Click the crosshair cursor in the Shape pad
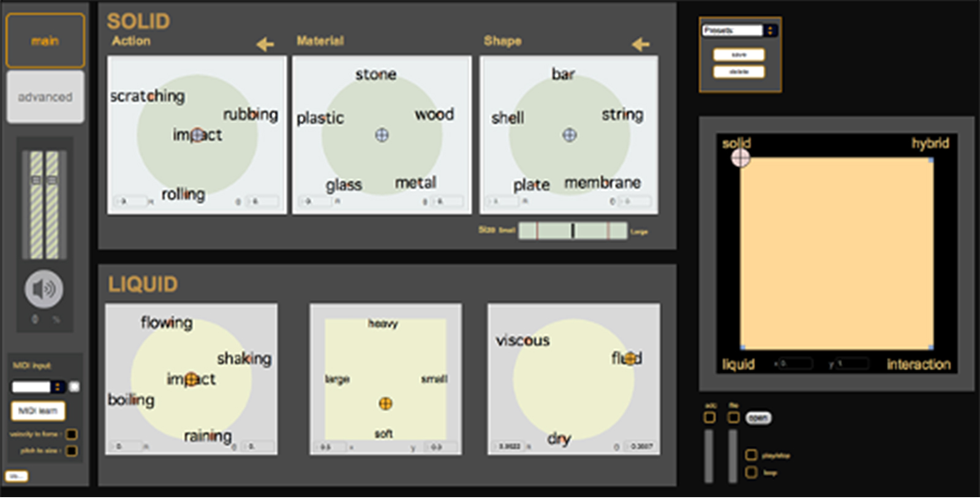This screenshot has width=980, height=499. 570,135
